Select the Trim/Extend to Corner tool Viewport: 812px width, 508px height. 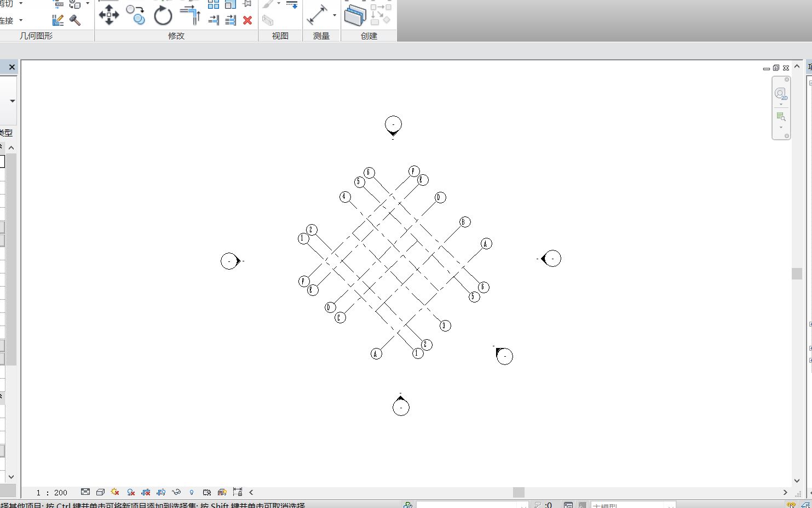click(190, 15)
